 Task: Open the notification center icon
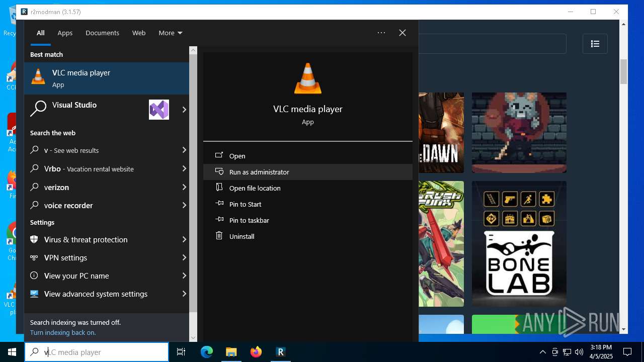click(x=627, y=352)
